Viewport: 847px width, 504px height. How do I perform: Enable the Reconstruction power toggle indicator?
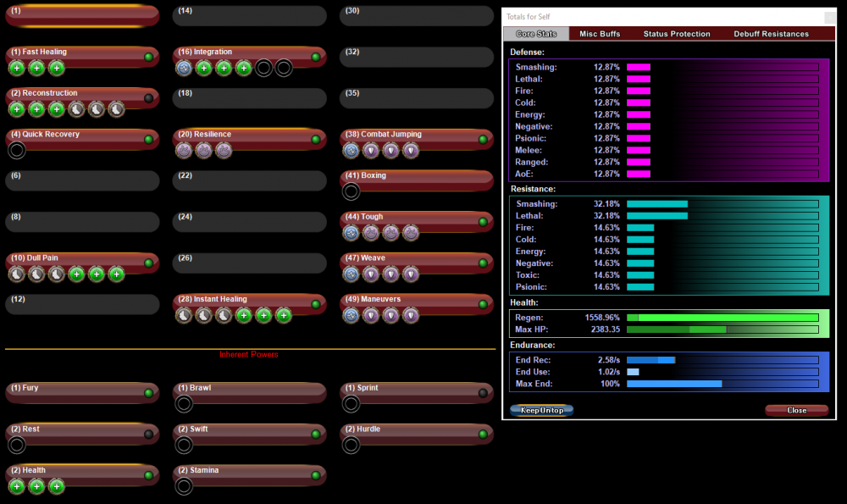(x=149, y=98)
